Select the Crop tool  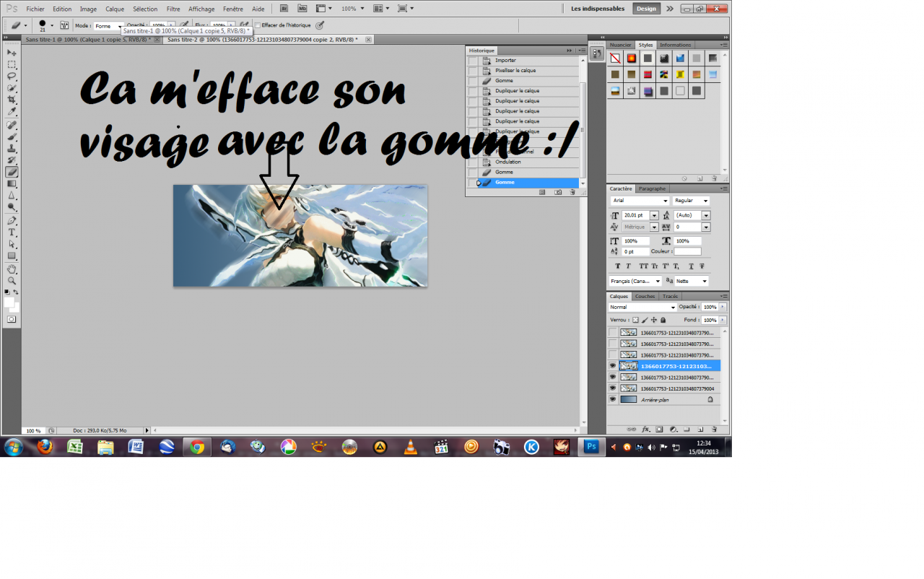coord(12,99)
